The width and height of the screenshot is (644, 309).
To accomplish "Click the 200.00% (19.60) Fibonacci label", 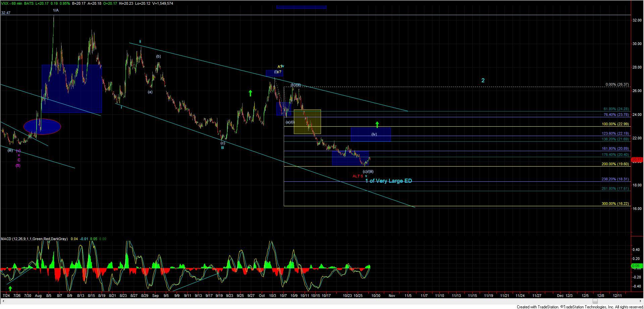I will 615,164.
